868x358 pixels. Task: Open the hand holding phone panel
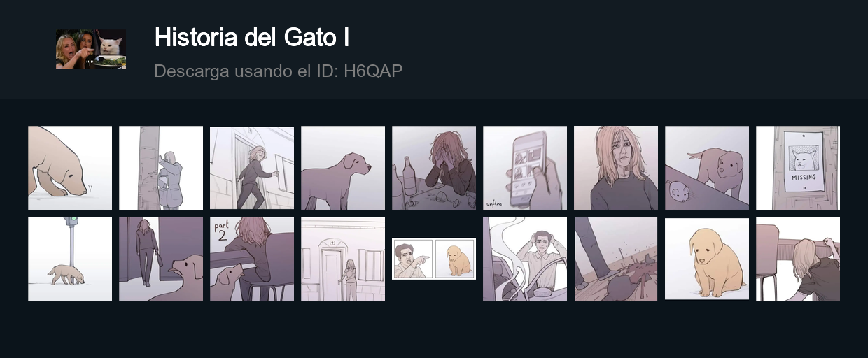(x=525, y=168)
